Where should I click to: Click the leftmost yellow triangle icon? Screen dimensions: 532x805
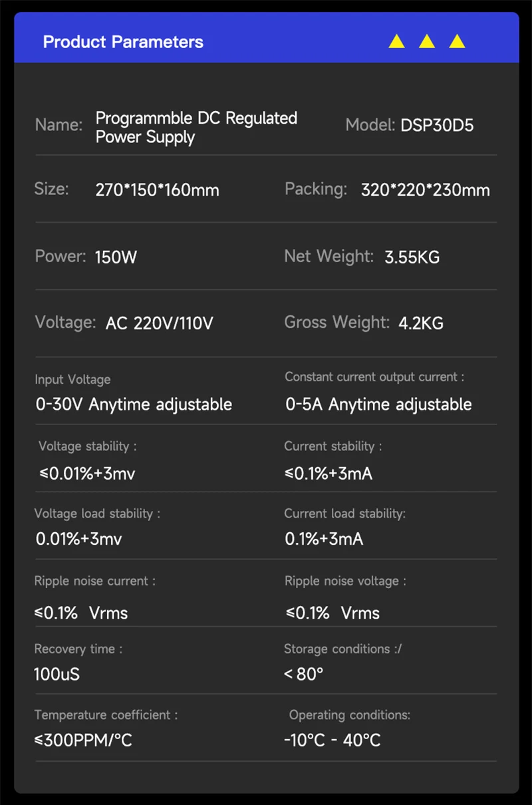(x=396, y=42)
